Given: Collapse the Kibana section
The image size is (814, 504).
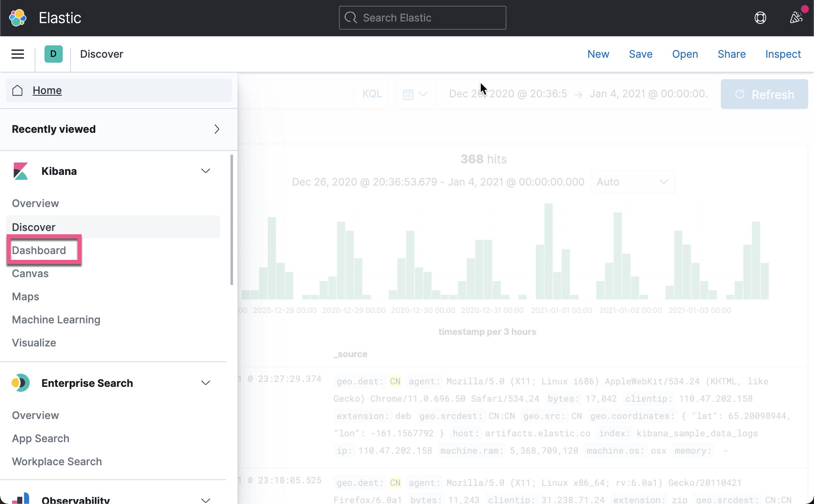Looking at the screenshot, I should pyautogui.click(x=205, y=171).
